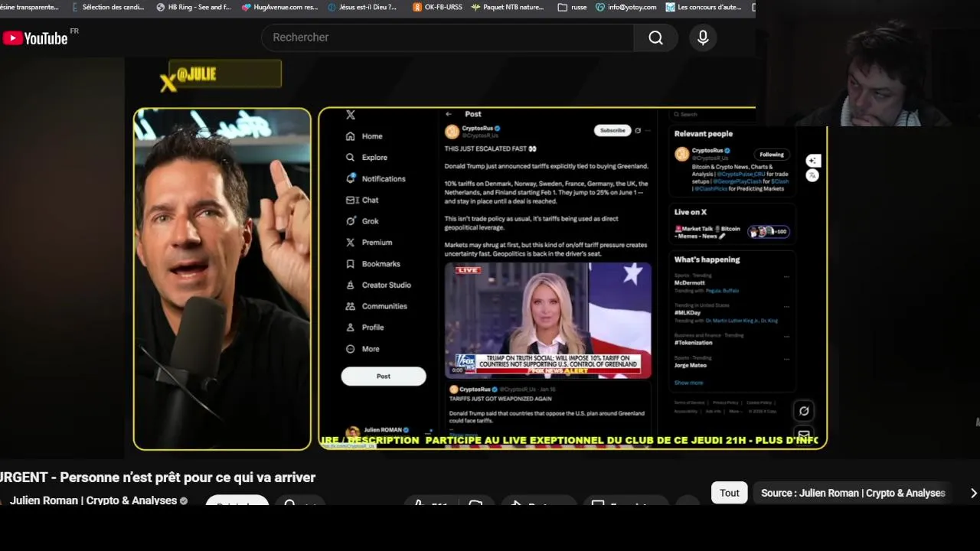Click the video title 'URGENT - Personne n'est prêt'
980x551 pixels.
[x=158, y=478]
